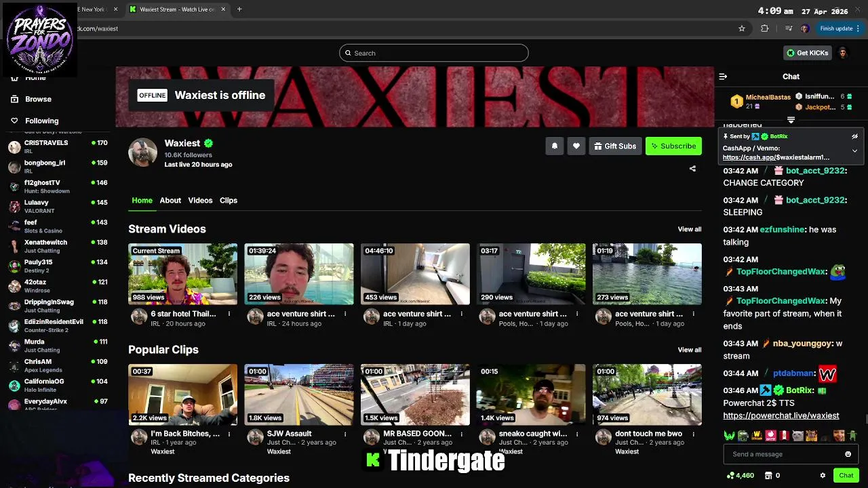Screen dimensions: 868x488
Task: Insert the white cat emote
Action: [798, 435]
